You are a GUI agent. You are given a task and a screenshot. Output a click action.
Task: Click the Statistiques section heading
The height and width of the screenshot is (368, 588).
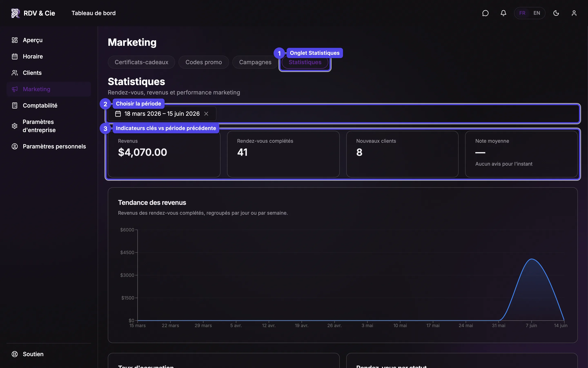(136, 82)
